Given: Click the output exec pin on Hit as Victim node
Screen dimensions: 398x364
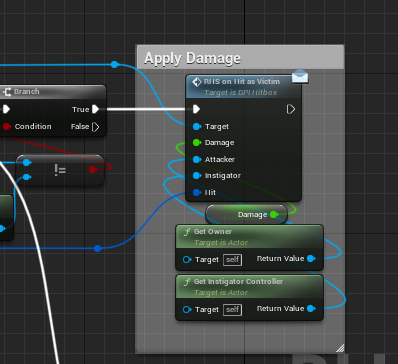Looking at the screenshot, I should (291, 109).
